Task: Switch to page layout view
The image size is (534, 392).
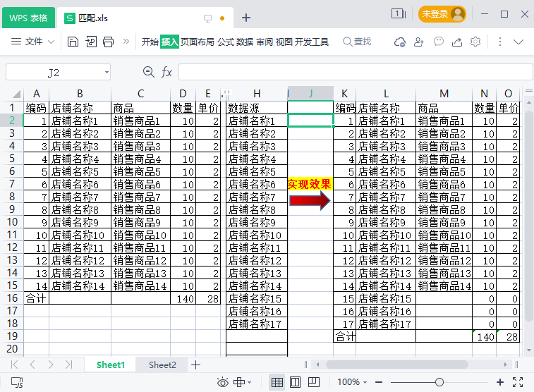Action: 296,382
